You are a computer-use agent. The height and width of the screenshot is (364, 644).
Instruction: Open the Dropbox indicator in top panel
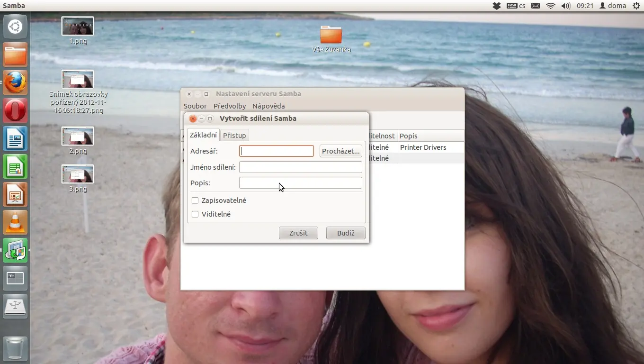[496, 6]
